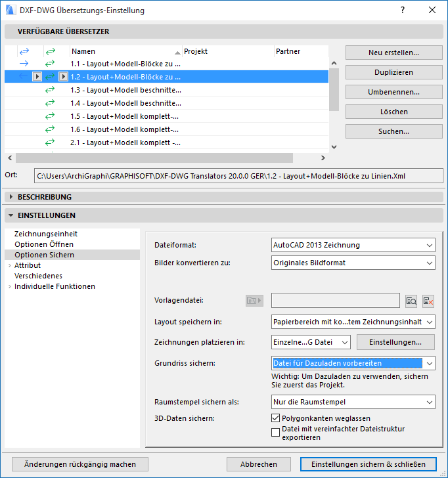Click green arrows icon in row 1.6

50,129
